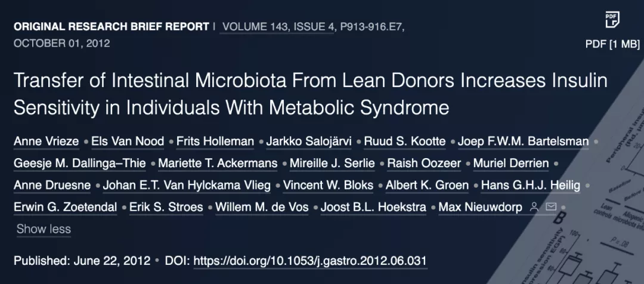Viewport: 644px width, 284px height.
Task: Open Erwin G. Zoetendal's author info
Action: [66, 207]
